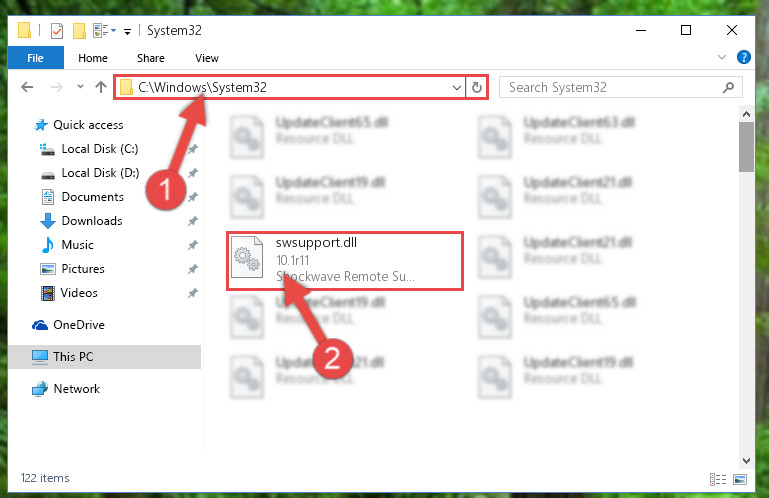Toggle pin for Local Disk (C:)
Screen dimensions: 769x498
tap(193, 149)
